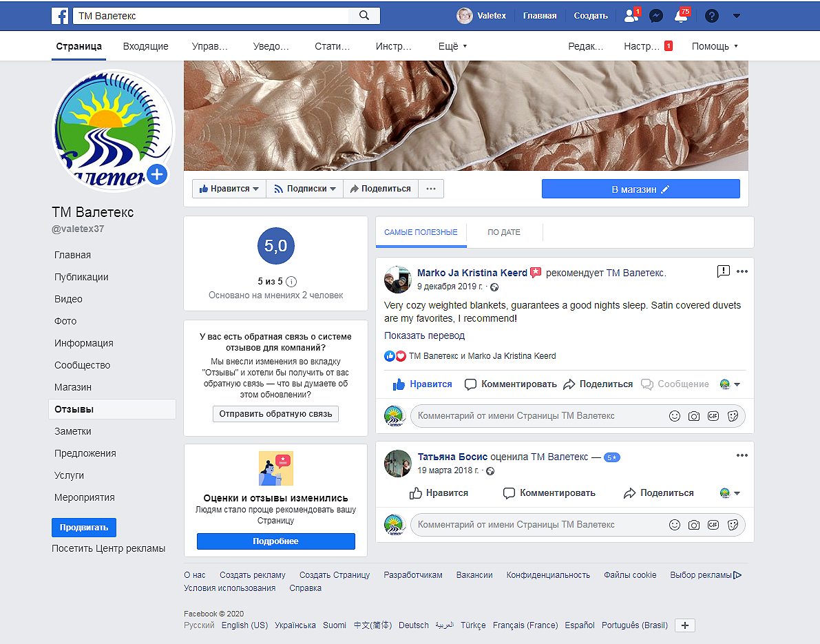Insert a GIF using the GIF icon
The width and height of the screenshot is (820, 644).
click(713, 416)
